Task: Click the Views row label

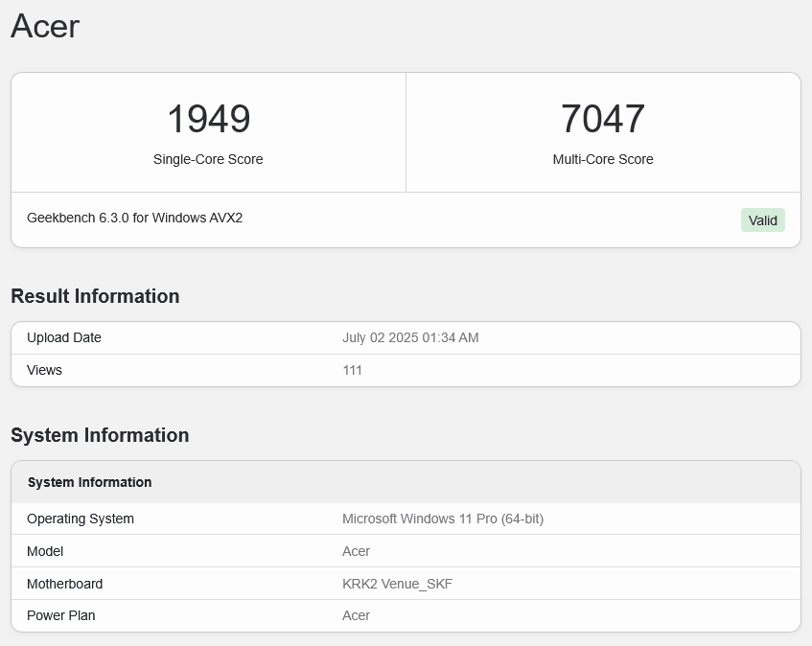Action: click(44, 370)
